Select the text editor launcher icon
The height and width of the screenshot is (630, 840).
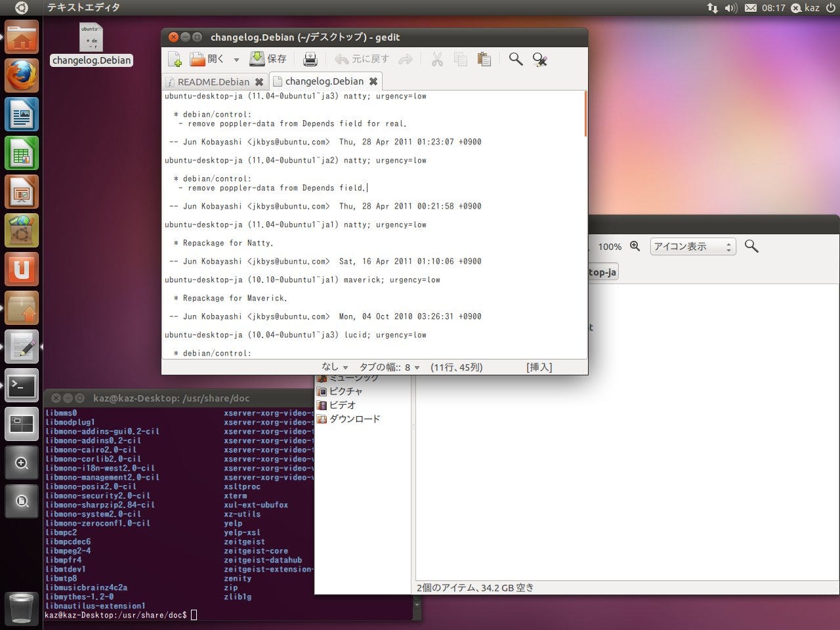coord(22,346)
